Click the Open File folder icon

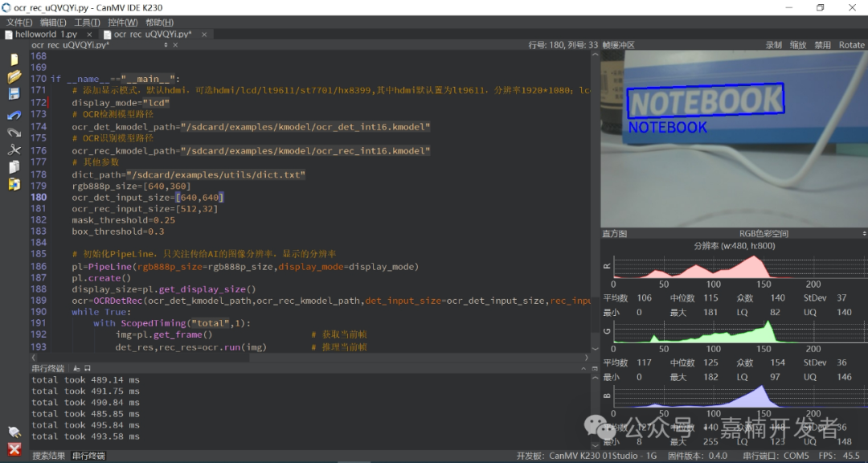[x=14, y=76]
